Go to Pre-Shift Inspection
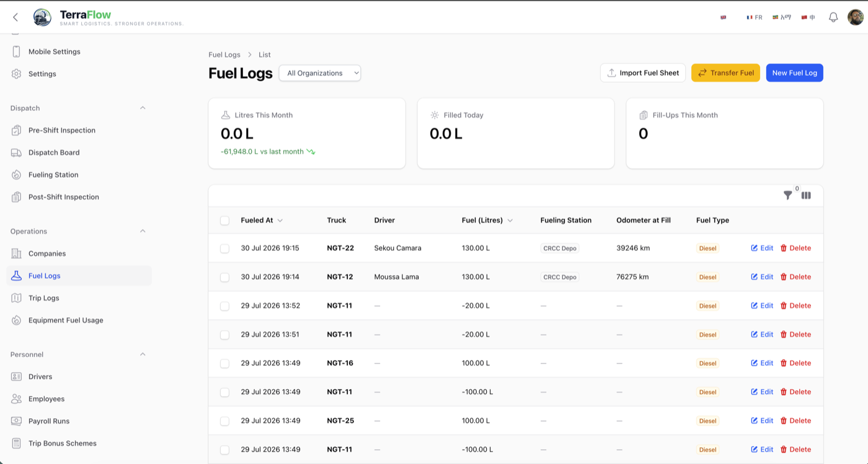 tap(79, 130)
